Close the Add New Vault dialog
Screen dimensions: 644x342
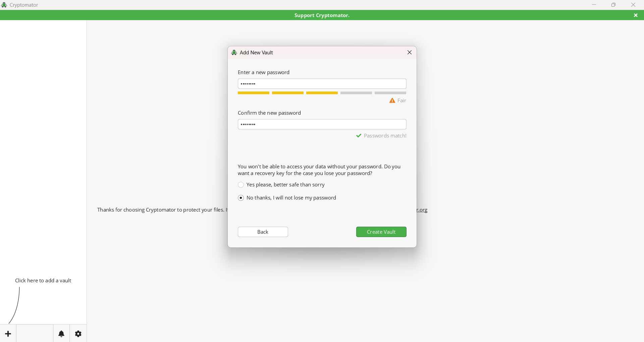point(410,53)
